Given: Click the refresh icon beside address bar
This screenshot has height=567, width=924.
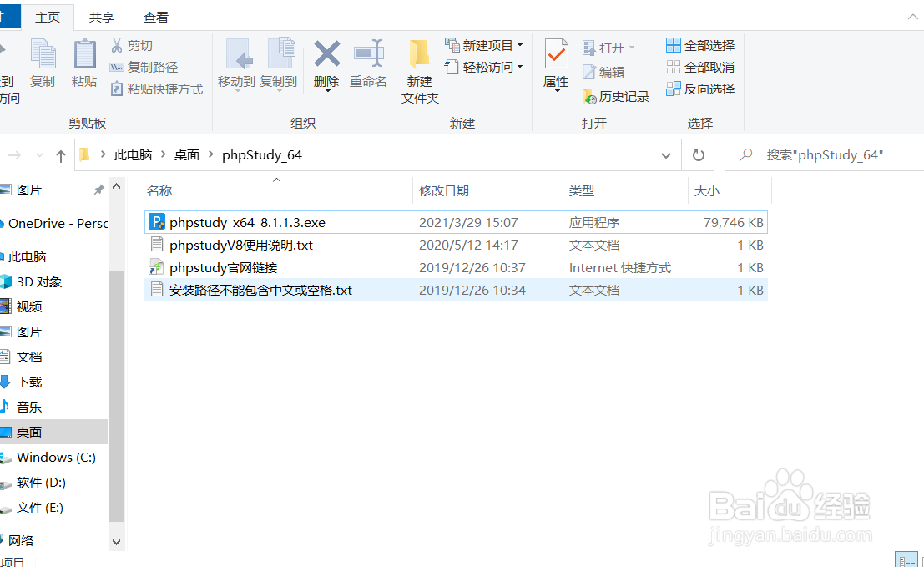Looking at the screenshot, I should click(x=699, y=155).
